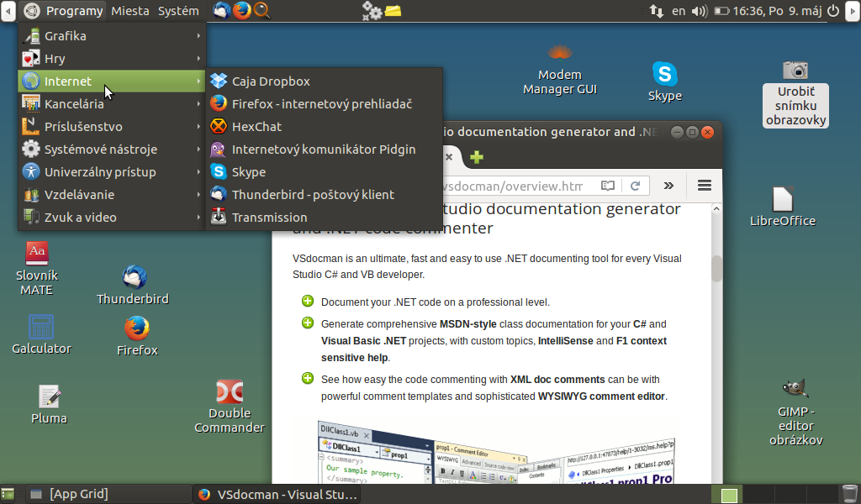Viewport: 861px width, 504px height.
Task: Click Thunderbird launcher in top panel
Action: [221, 10]
